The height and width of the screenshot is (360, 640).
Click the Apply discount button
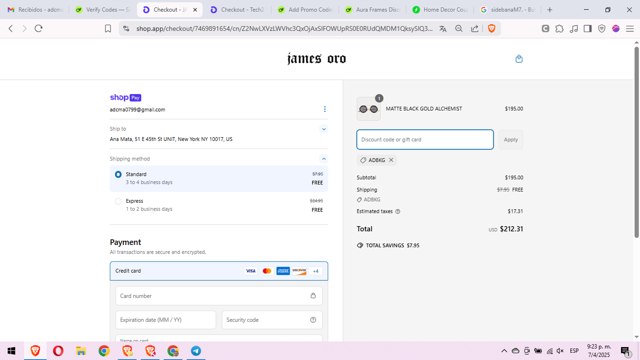(x=511, y=140)
